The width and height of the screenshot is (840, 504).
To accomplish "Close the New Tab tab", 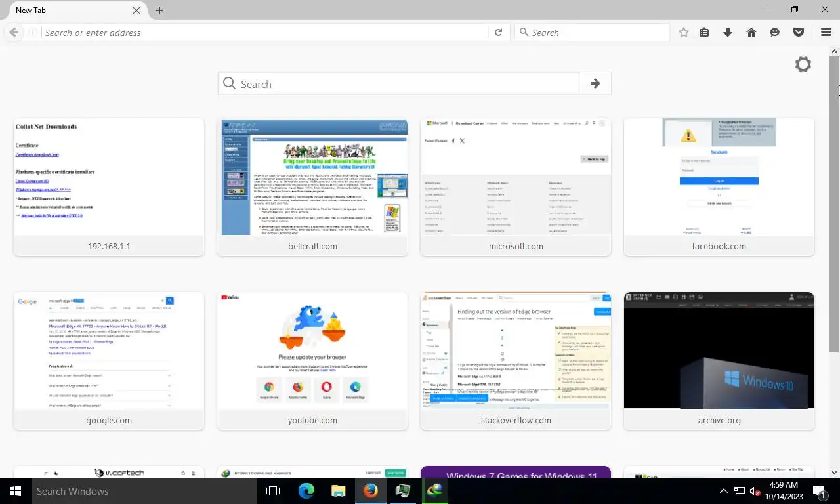I will point(136,10).
